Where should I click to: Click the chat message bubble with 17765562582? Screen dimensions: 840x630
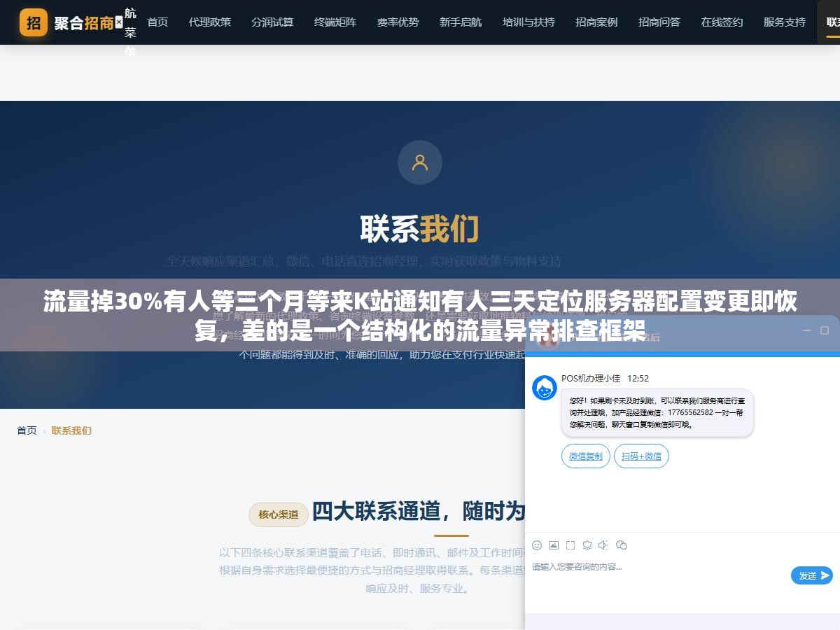click(x=657, y=413)
